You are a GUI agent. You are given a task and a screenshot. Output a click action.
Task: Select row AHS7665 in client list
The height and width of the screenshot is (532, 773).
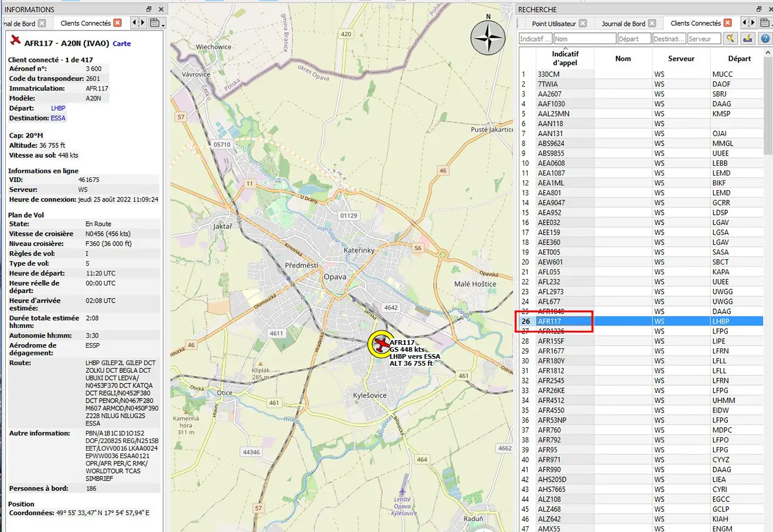pyautogui.click(x=641, y=489)
